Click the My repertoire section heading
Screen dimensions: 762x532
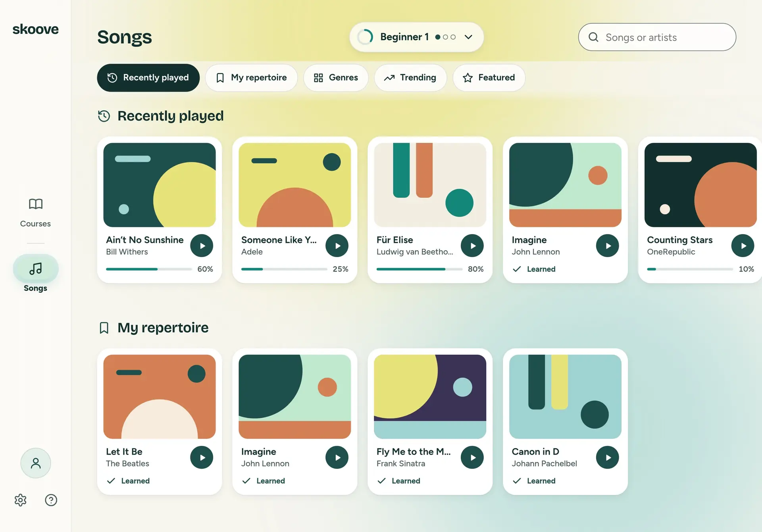coord(163,328)
